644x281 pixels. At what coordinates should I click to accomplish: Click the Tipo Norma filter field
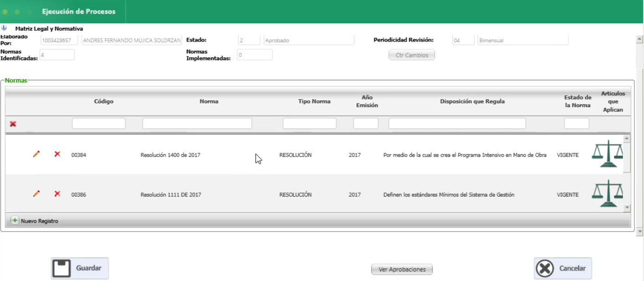(x=309, y=123)
